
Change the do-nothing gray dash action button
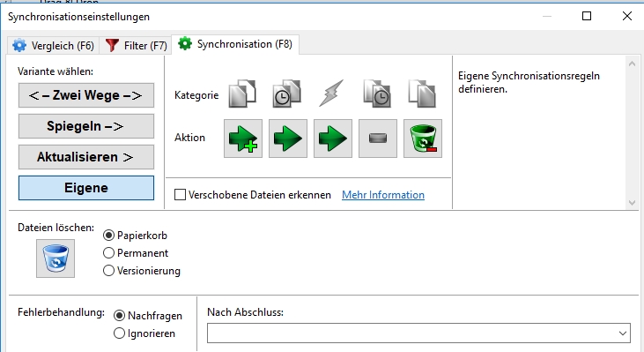378,139
